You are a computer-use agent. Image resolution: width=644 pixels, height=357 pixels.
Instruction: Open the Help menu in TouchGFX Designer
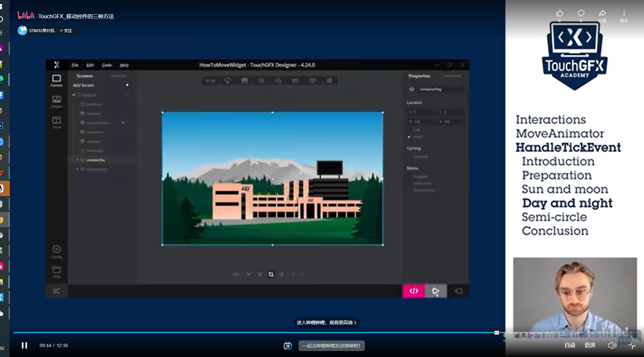pyautogui.click(x=124, y=65)
